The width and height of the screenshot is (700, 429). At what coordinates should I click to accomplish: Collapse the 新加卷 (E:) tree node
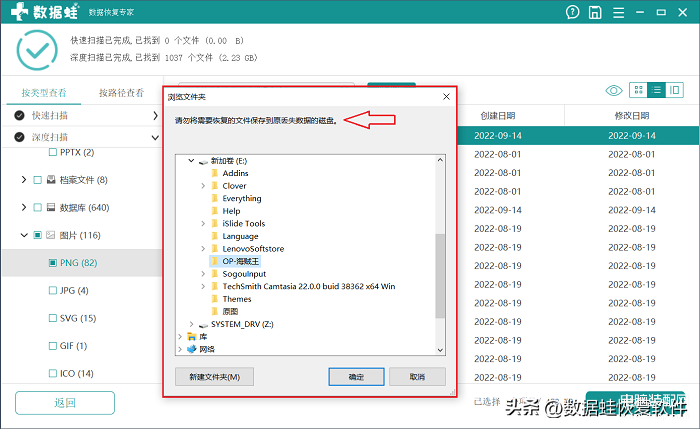click(191, 160)
